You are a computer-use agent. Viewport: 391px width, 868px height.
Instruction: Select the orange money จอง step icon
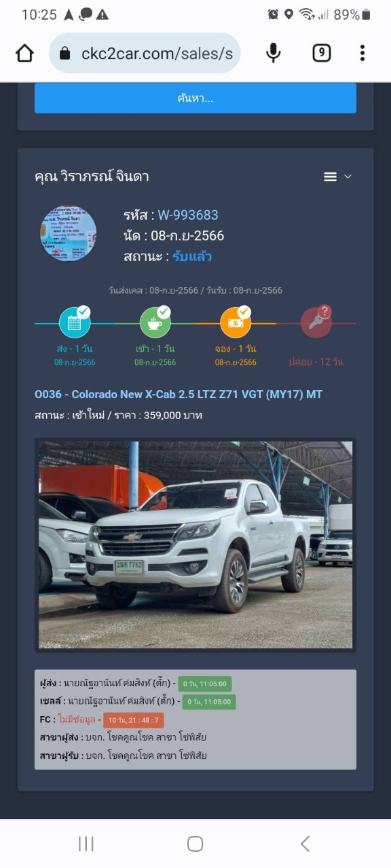coord(236,322)
